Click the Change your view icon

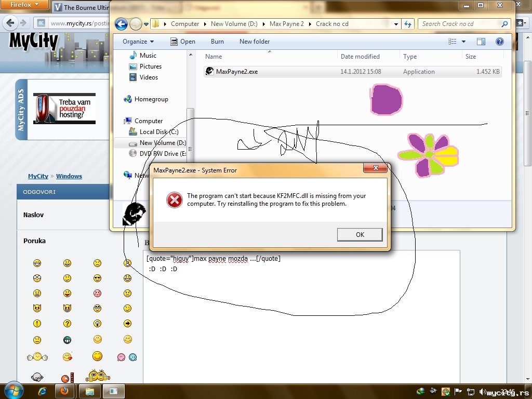(453, 42)
